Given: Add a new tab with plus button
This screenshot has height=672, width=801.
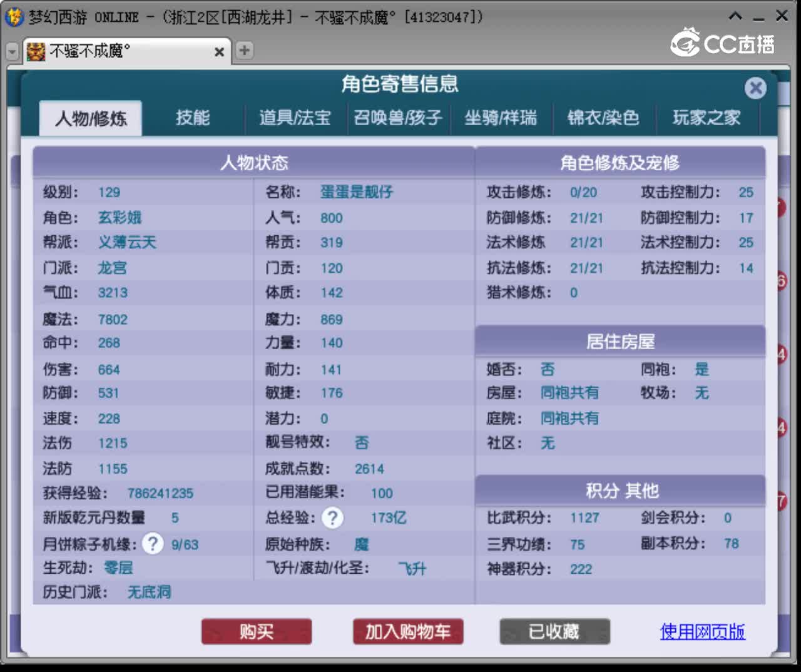Looking at the screenshot, I should coord(244,50).
